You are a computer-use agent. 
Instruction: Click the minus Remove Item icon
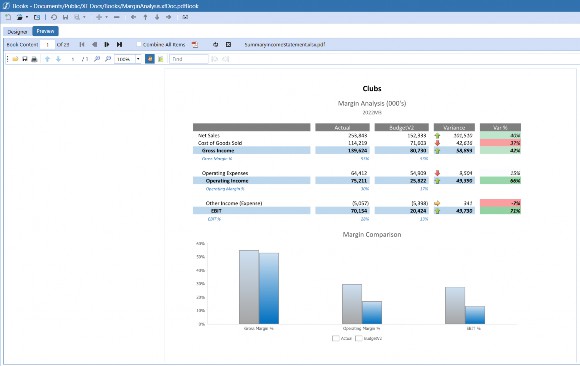pos(117,17)
